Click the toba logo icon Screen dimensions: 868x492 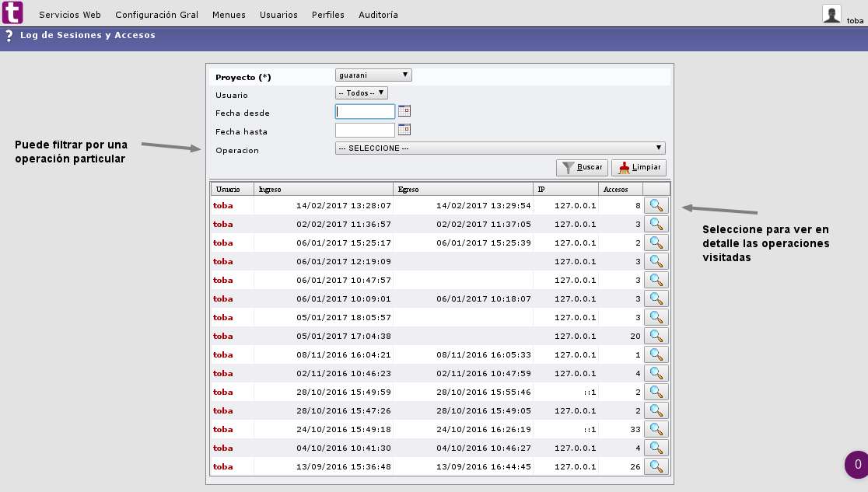(x=12, y=13)
